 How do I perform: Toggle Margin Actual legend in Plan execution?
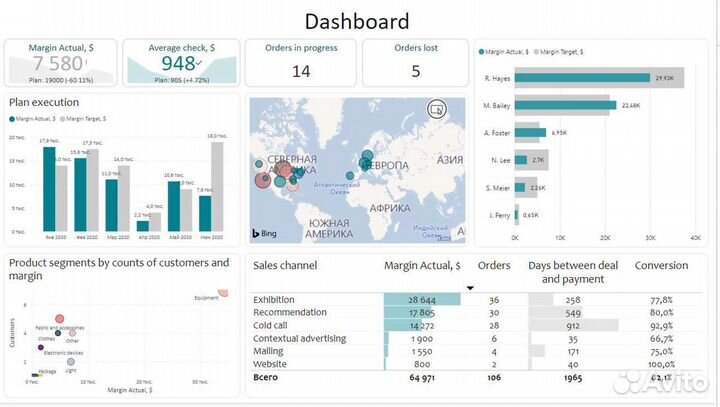[33, 118]
